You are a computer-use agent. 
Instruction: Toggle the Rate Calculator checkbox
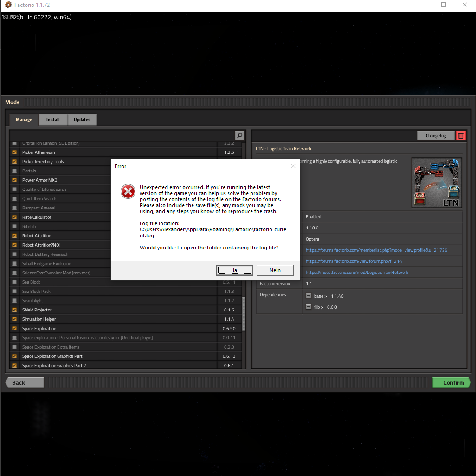(x=14, y=217)
